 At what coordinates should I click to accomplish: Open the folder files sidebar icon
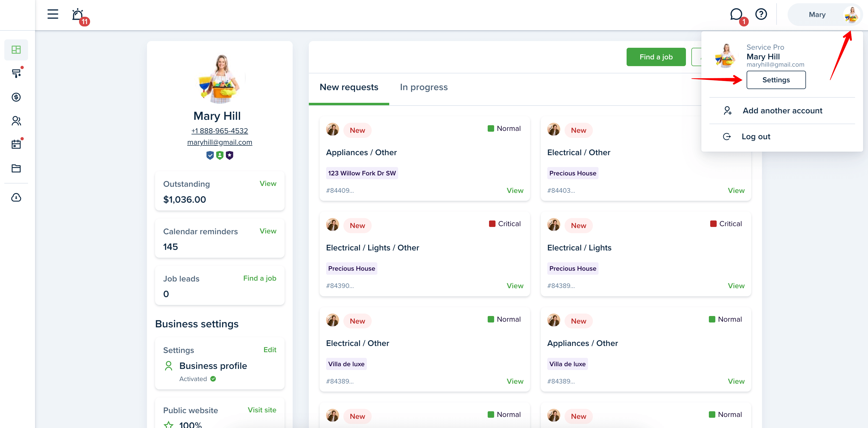click(16, 168)
